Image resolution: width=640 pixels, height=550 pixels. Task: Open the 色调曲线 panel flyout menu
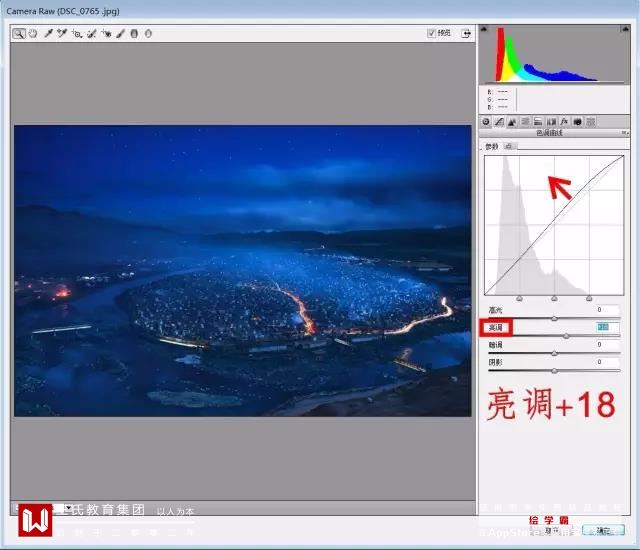click(x=624, y=133)
